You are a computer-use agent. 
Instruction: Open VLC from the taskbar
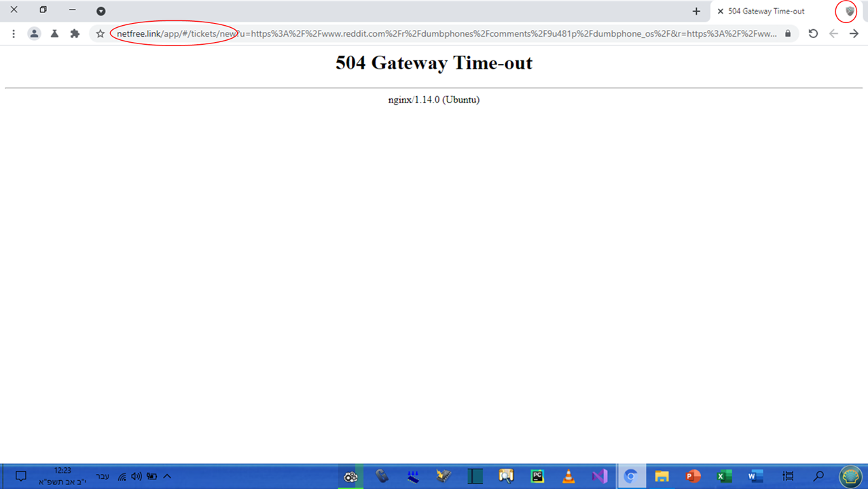tap(568, 476)
